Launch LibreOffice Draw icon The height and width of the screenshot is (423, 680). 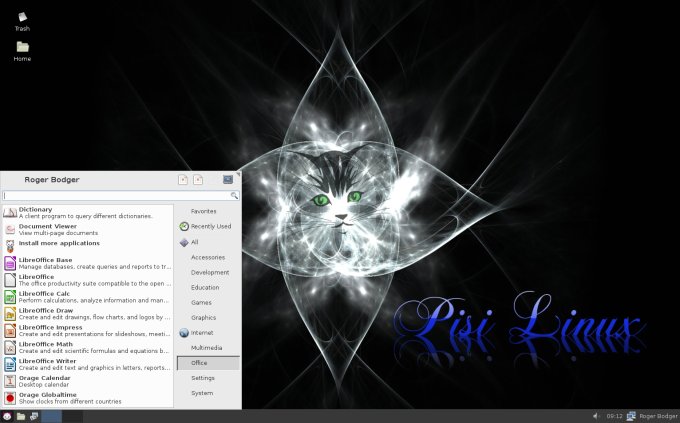pyautogui.click(x=10, y=314)
